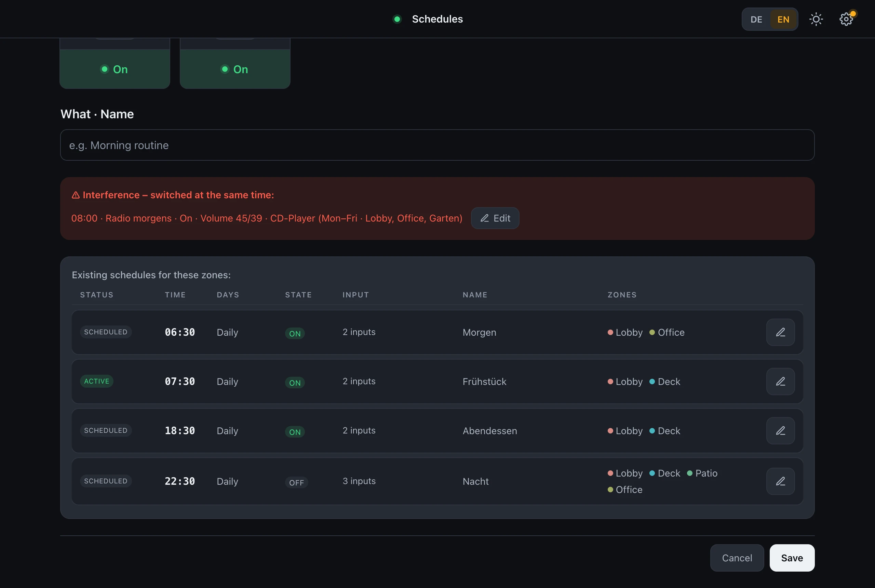The image size is (875, 588).
Task: Click the interference warning triangle icon
Action: 76,195
